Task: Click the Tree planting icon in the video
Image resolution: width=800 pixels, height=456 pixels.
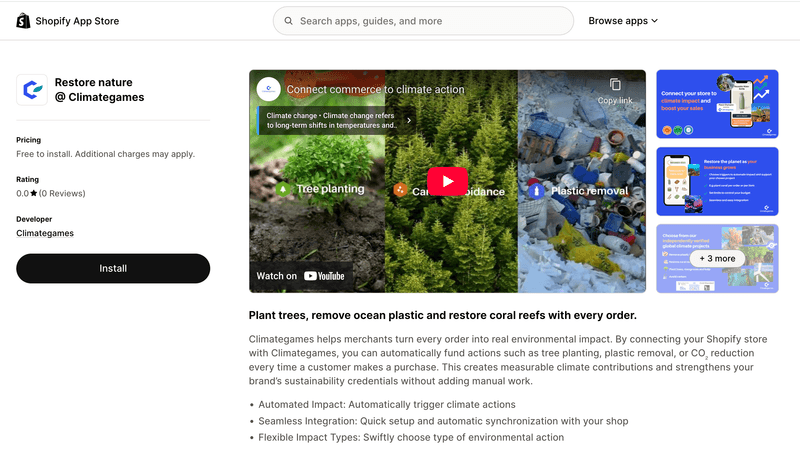Action: 283,189
